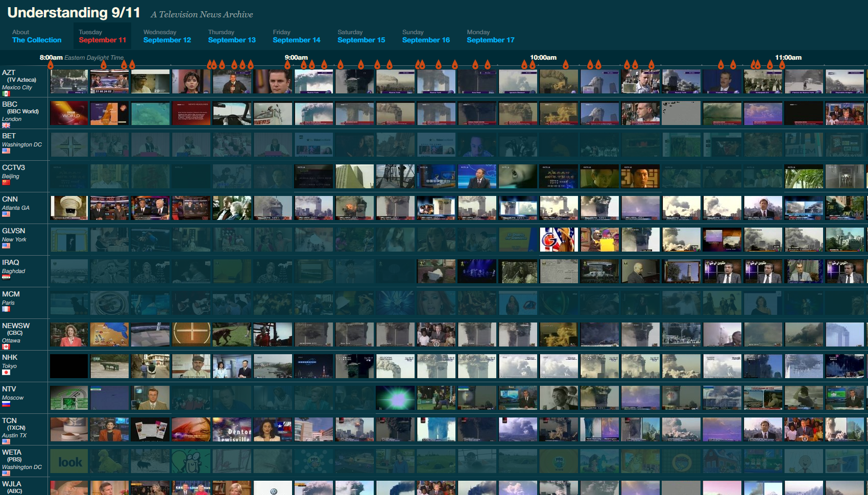Click the Understanding 9/11 title
The image size is (868, 495).
[74, 13]
